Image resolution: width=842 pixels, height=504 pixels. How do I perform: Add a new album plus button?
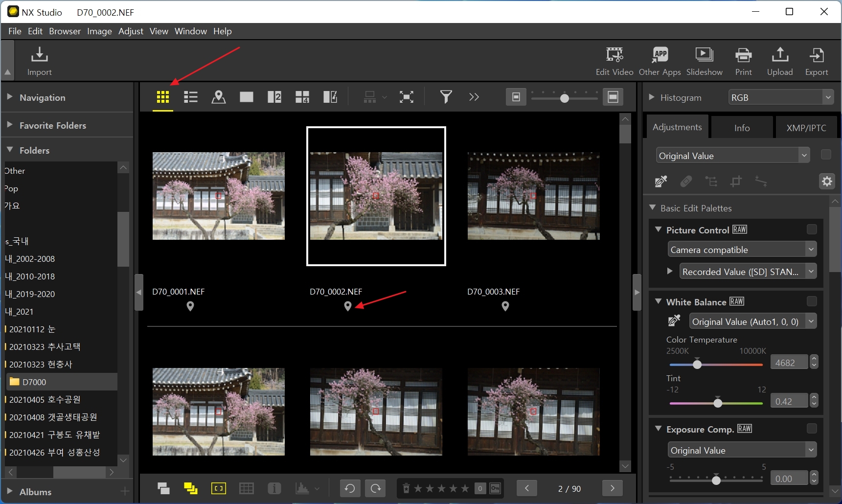[125, 491]
